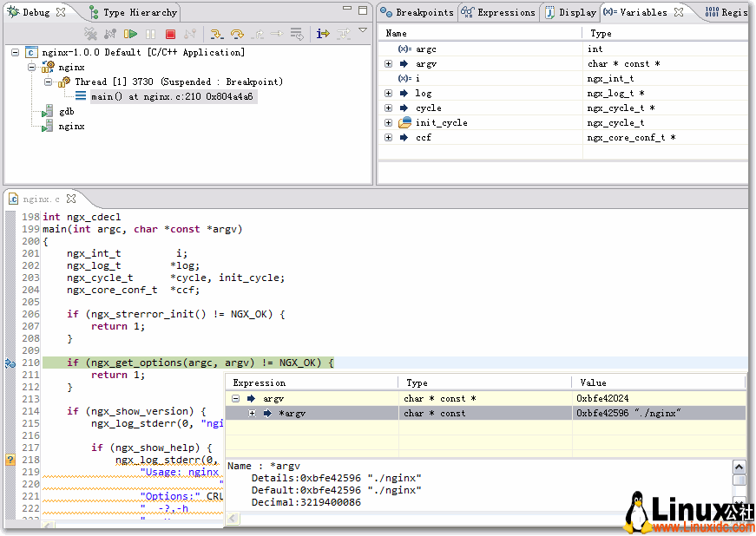The image size is (756, 536).
Task: Click the breakpoint marker at line 210
Action: pyautogui.click(x=10, y=363)
